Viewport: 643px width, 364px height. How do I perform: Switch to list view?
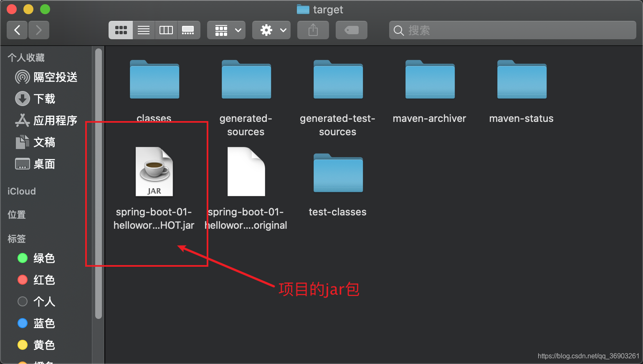[x=144, y=30]
